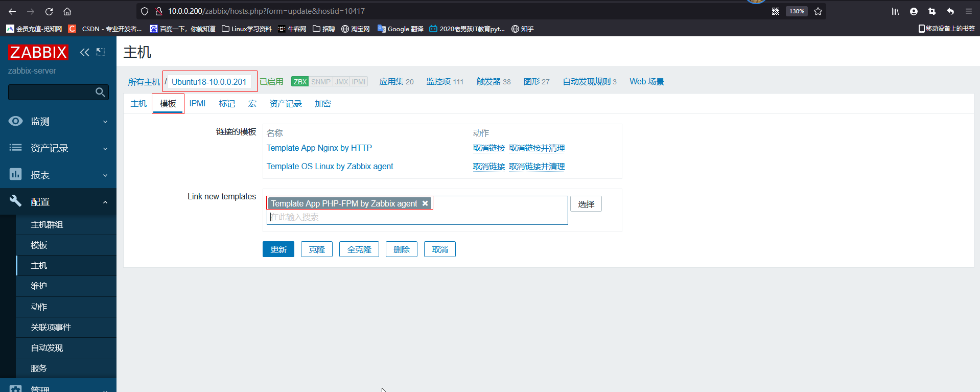Switch to 资产记录 tab
Viewport: 980px width, 392px height.
[x=286, y=104]
